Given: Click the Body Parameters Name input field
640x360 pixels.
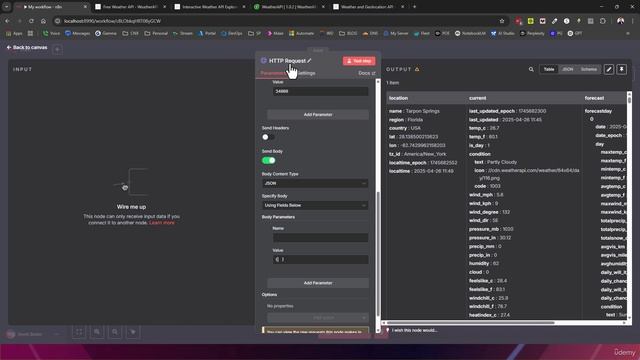Looking at the screenshot, I should 320,238.
